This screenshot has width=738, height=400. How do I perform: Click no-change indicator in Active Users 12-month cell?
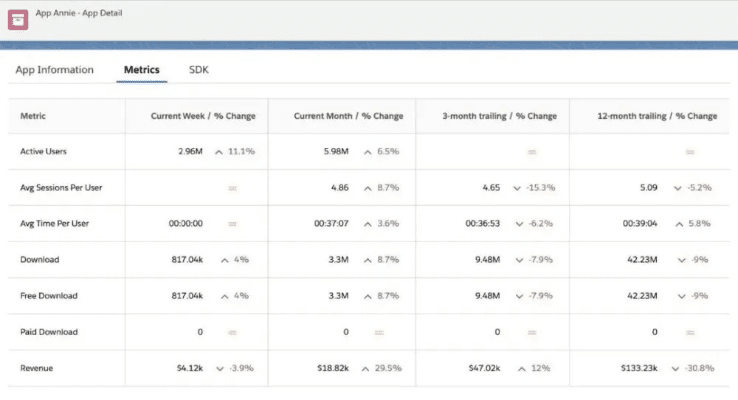689,152
